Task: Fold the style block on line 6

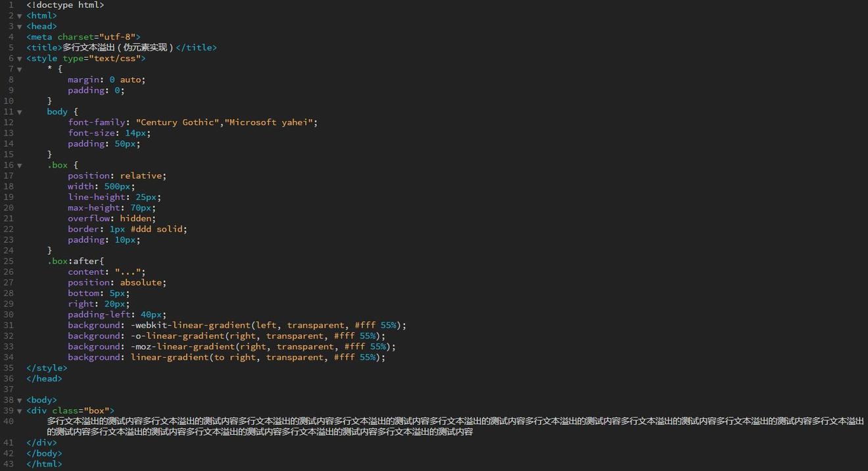Action: point(19,59)
